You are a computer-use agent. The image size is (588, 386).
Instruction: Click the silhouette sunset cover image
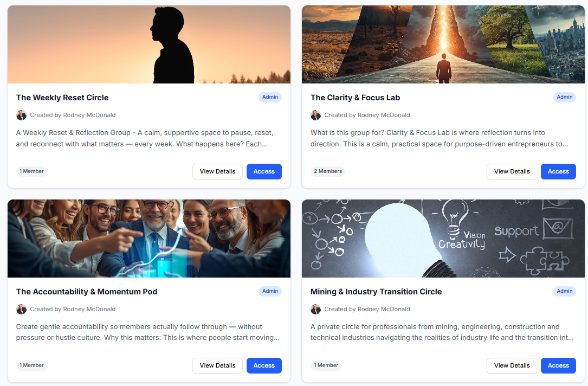coord(149,44)
